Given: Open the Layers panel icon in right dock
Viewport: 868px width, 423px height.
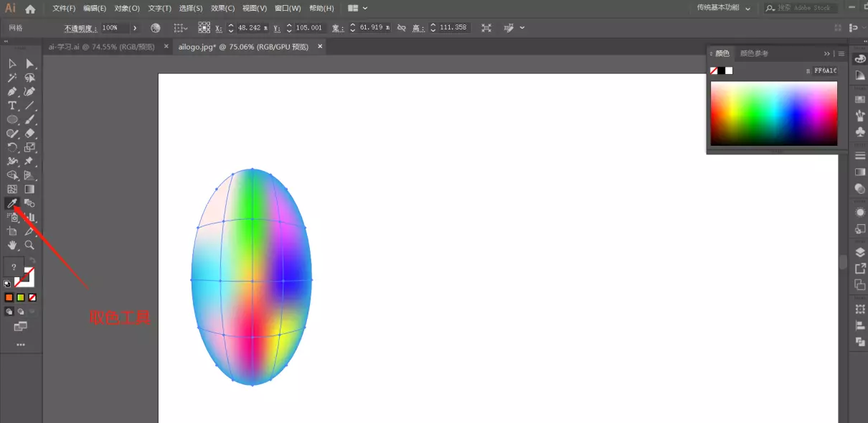Looking at the screenshot, I should click(x=860, y=252).
